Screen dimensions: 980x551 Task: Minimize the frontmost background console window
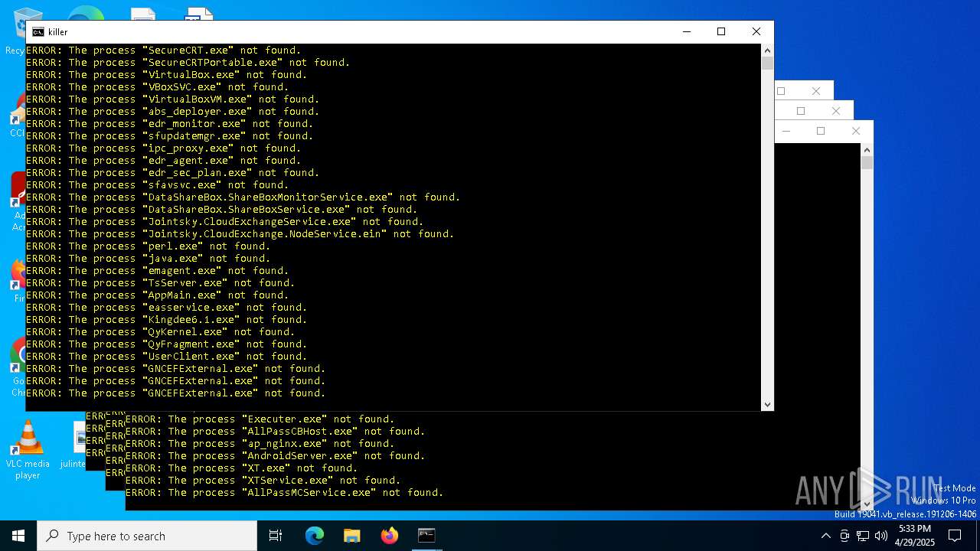pyautogui.click(x=786, y=131)
